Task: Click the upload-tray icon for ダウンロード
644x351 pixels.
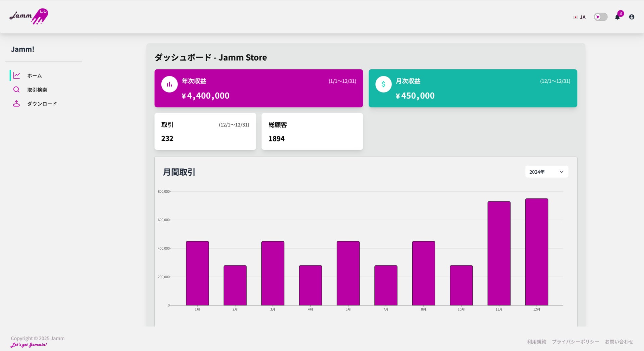Action: (16, 104)
